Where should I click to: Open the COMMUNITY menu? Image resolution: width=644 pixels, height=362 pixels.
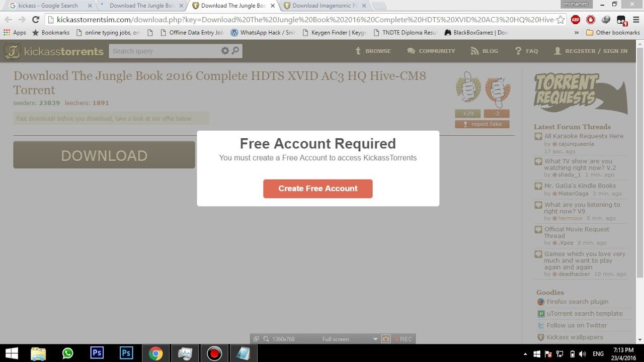pyautogui.click(x=431, y=51)
